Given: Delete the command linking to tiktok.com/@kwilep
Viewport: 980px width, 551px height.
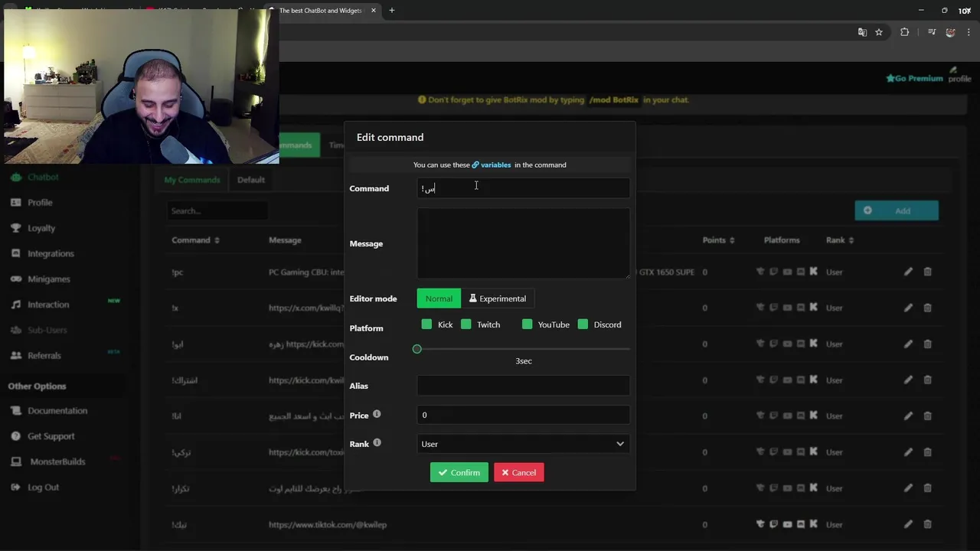Looking at the screenshot, I should tap(927, 524).
